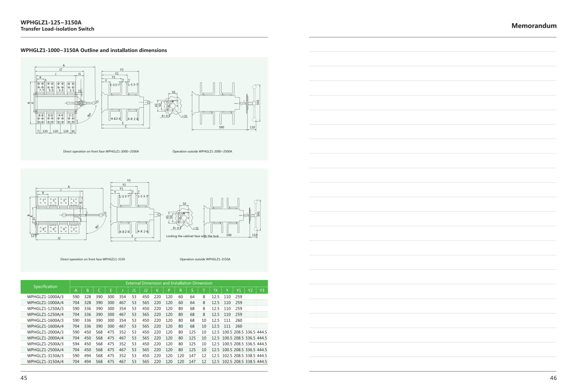Click the 'S' column header in the table
Image resolution: width=577 pixels, height=392 pixels.
(192, 290)
